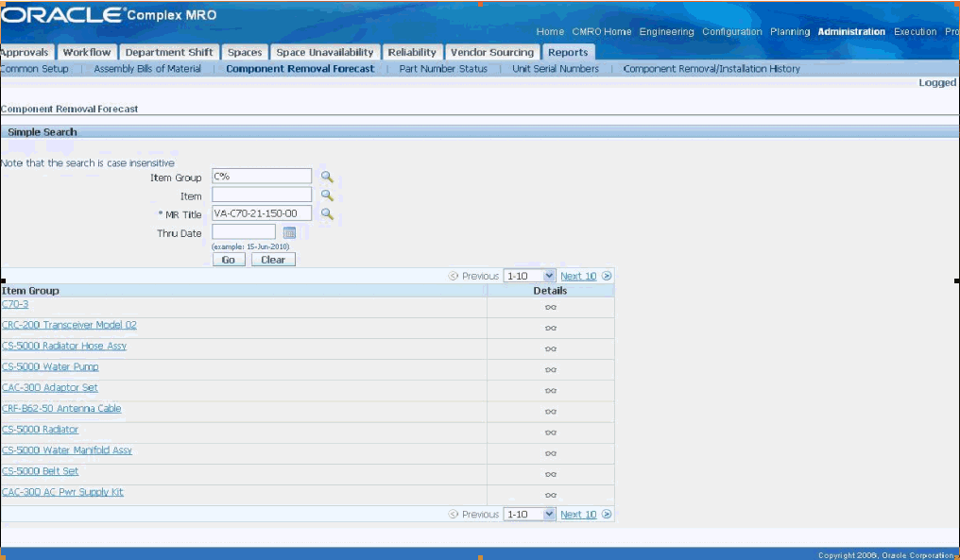Click top Next arrow icon

(x=607, y=276)
